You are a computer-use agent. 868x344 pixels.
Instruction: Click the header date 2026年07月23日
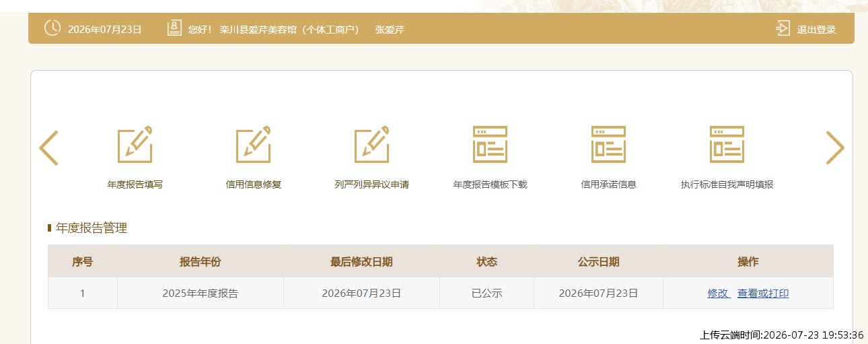(105, 30)
